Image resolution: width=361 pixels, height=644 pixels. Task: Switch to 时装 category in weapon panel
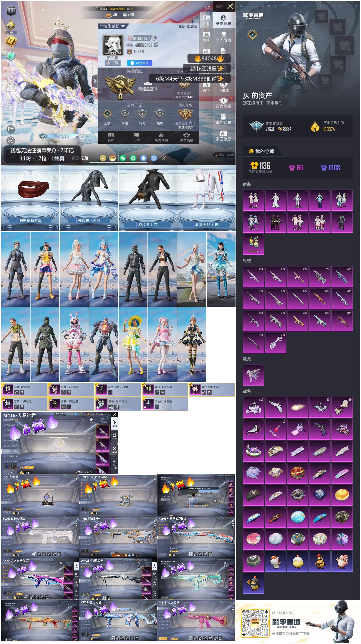(114, 437)
